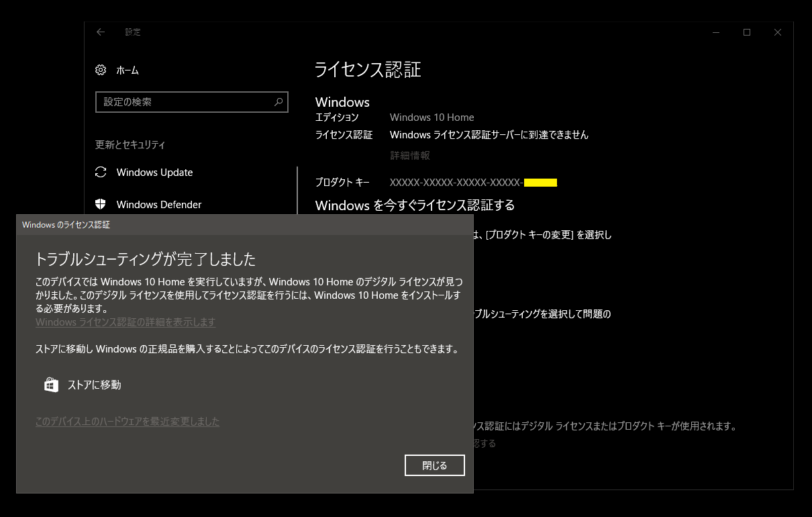Go back using the Settings back arrow
The width and height of the screenshot is (812, 517).
[x=101, y=32]
